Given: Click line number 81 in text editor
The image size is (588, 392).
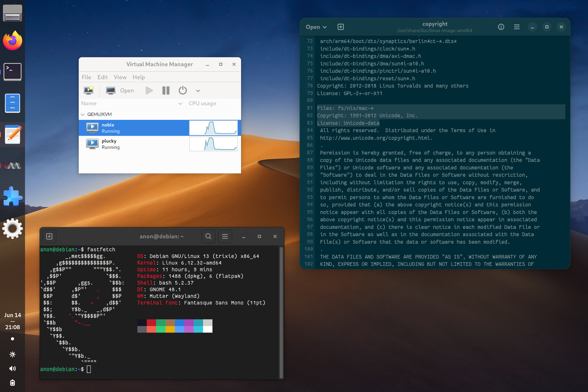Looking at the screenshot, I should pos(310,108).
